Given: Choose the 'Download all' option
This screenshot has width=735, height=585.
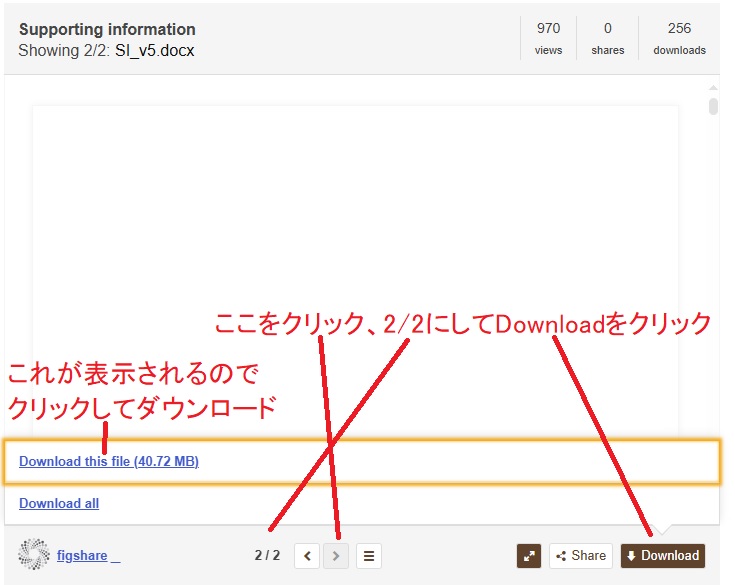Looking at the screenshot, I should (59, 504).
